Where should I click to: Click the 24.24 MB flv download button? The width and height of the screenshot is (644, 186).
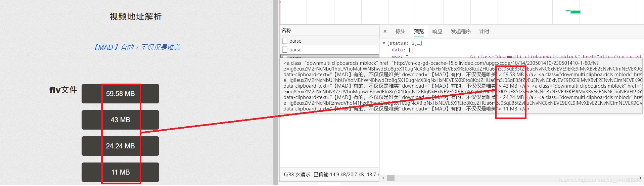tap(120, 146)
